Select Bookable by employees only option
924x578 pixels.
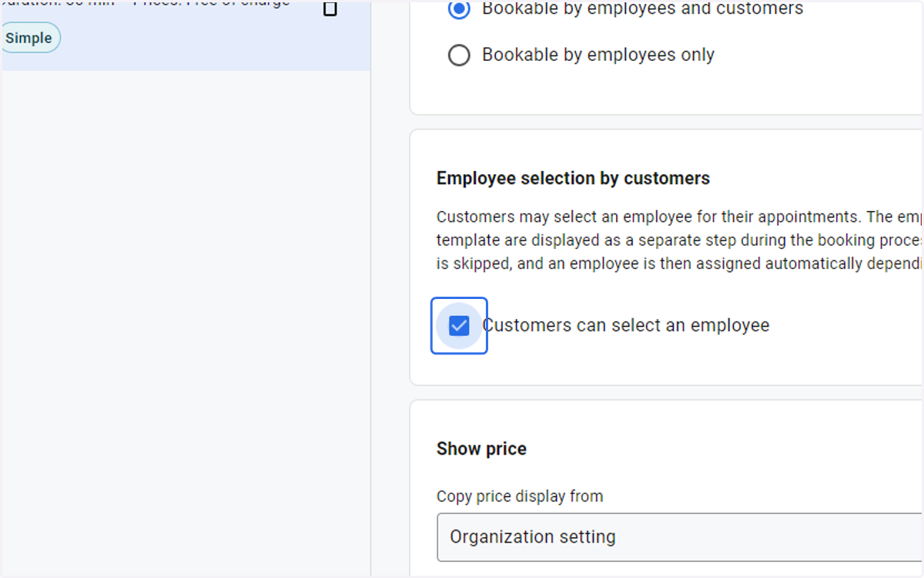[459, 55]
